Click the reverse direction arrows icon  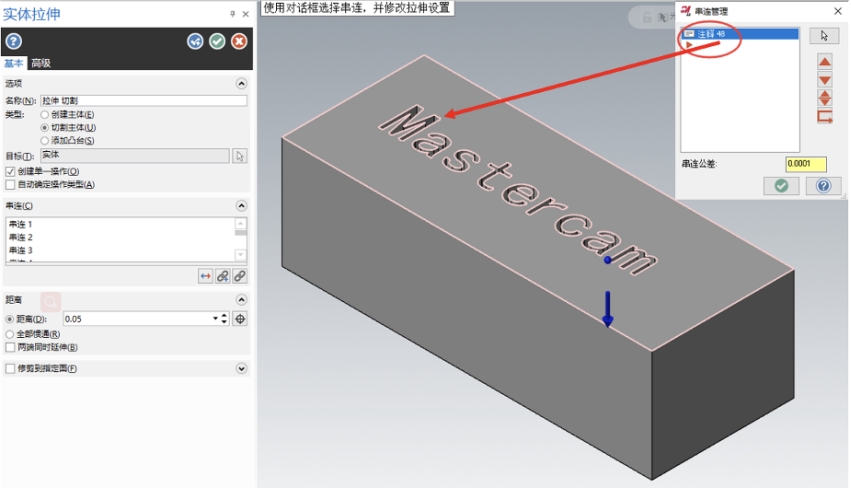point(205,276)
